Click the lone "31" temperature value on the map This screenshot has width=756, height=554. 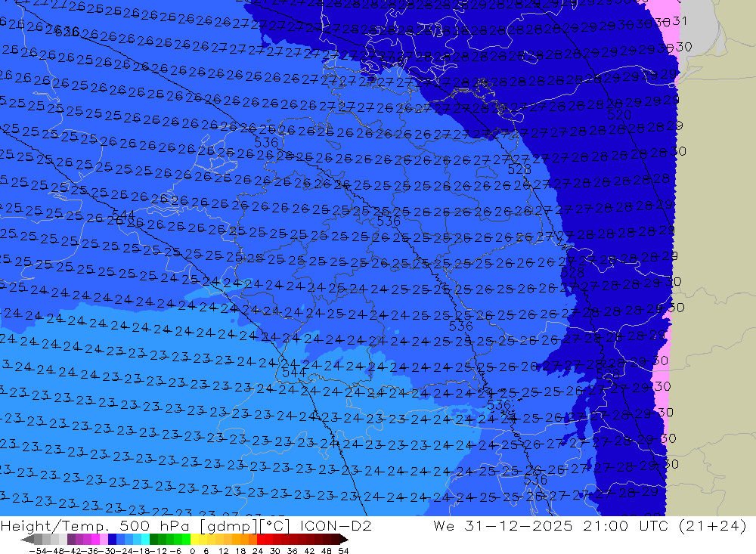[x=680, y=20]
